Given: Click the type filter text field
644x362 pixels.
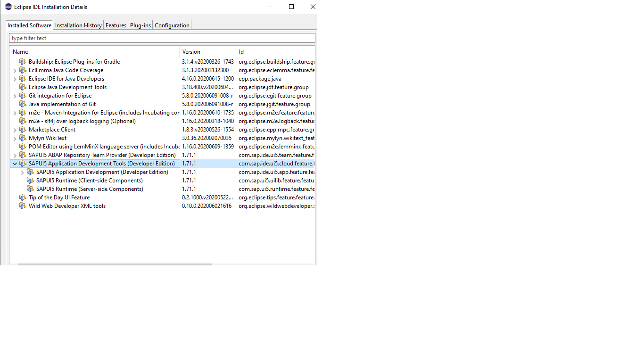Looking at the screenshot, I should click(x=162, y=38).
